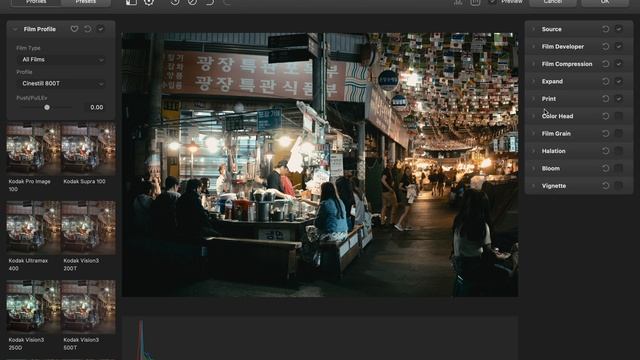Disable the Expand module checkbox
The width and height of the screenshot is (640, 360).
coord(619,81)
